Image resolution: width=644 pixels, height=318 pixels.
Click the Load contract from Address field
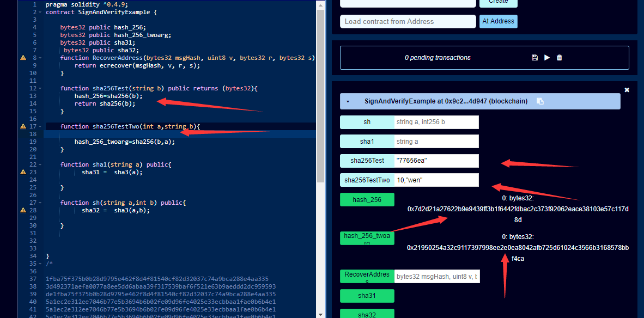click(x=408, y=21)
